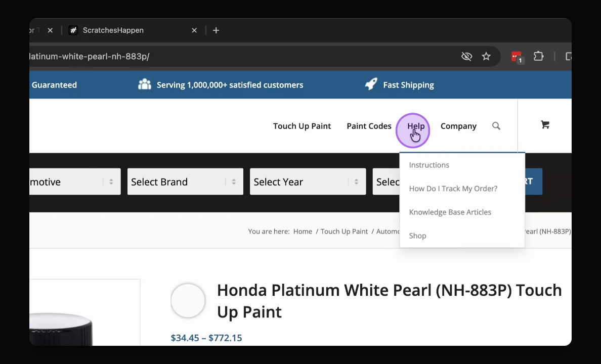
Task: Click the browser address bar URL
Action: click(90, 57)
